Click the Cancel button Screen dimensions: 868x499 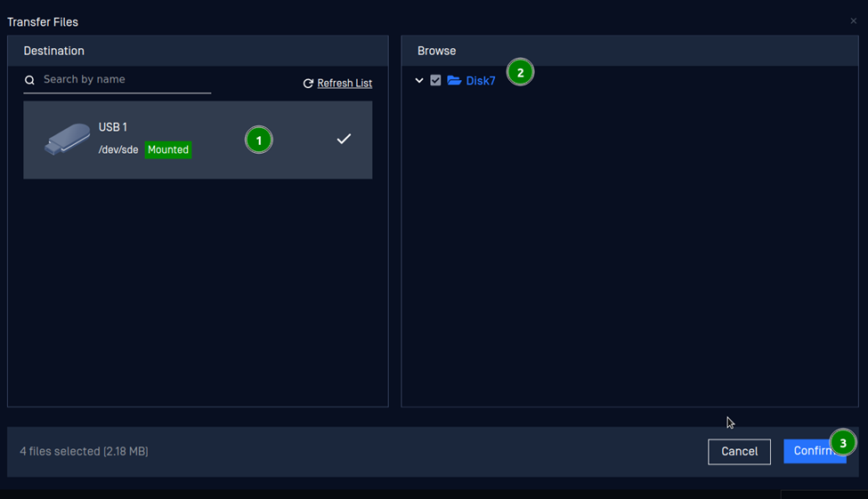point(739,452)
